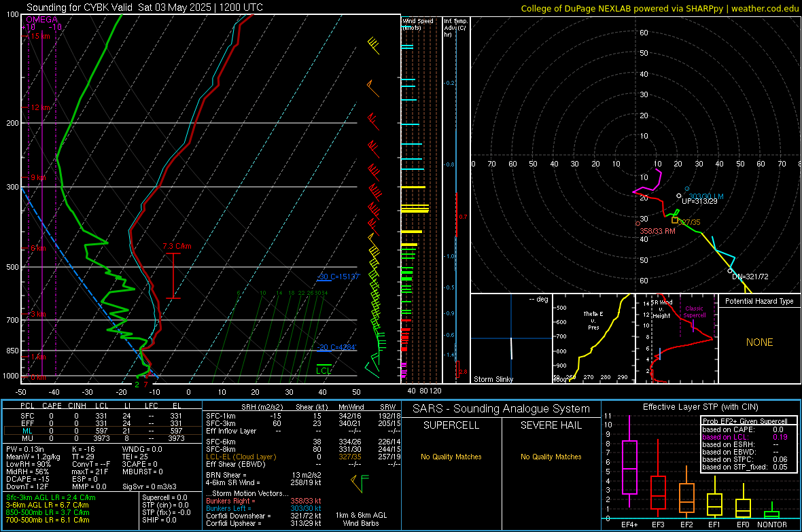
Task: Click the magenta EF4+ box plot
Action: point(629,461)
